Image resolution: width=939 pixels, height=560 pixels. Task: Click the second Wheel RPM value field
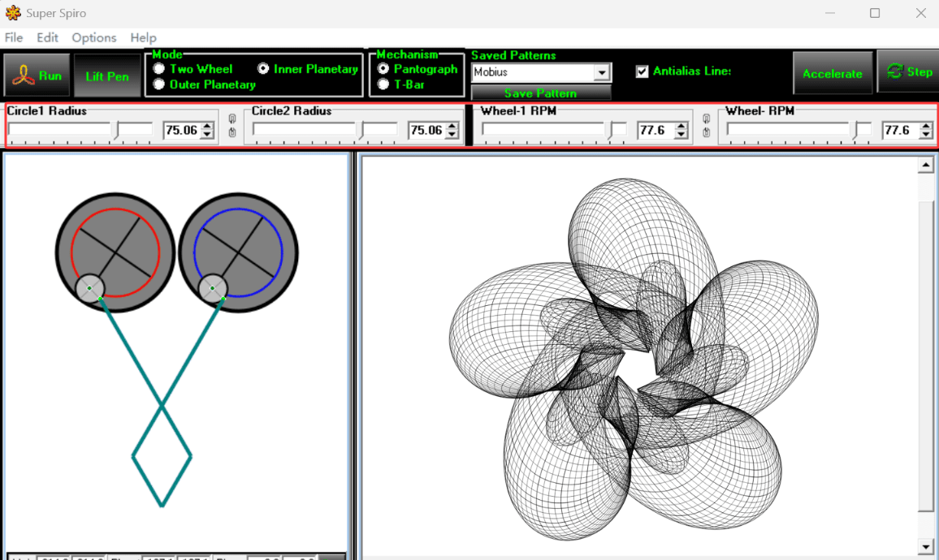(x=902, y=131)
